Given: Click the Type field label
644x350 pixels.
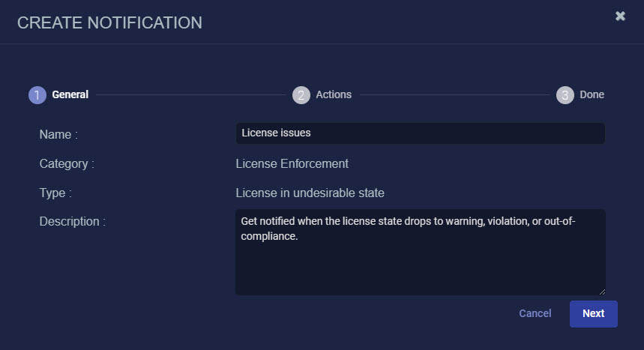Looking at the screenshot, I should 55,193.
